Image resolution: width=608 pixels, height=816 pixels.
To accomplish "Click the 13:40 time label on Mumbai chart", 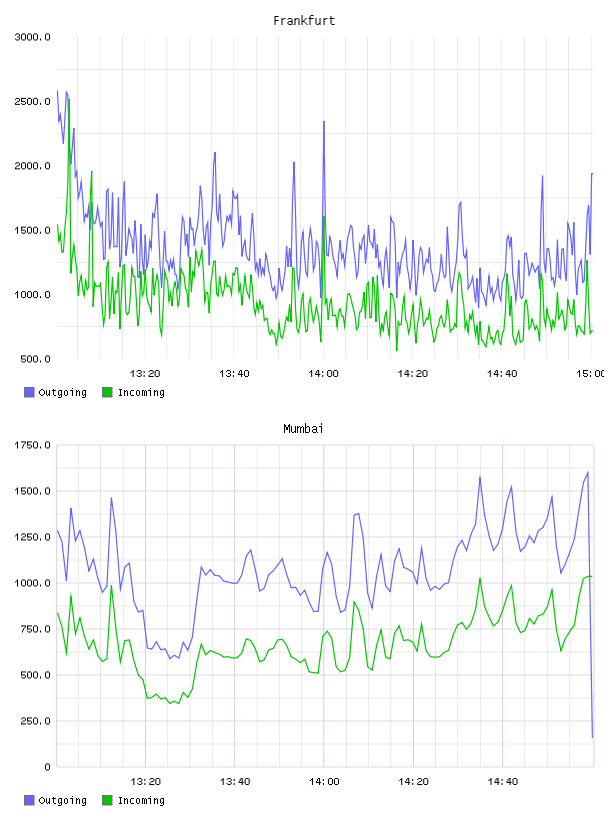I will click(235, 782).
